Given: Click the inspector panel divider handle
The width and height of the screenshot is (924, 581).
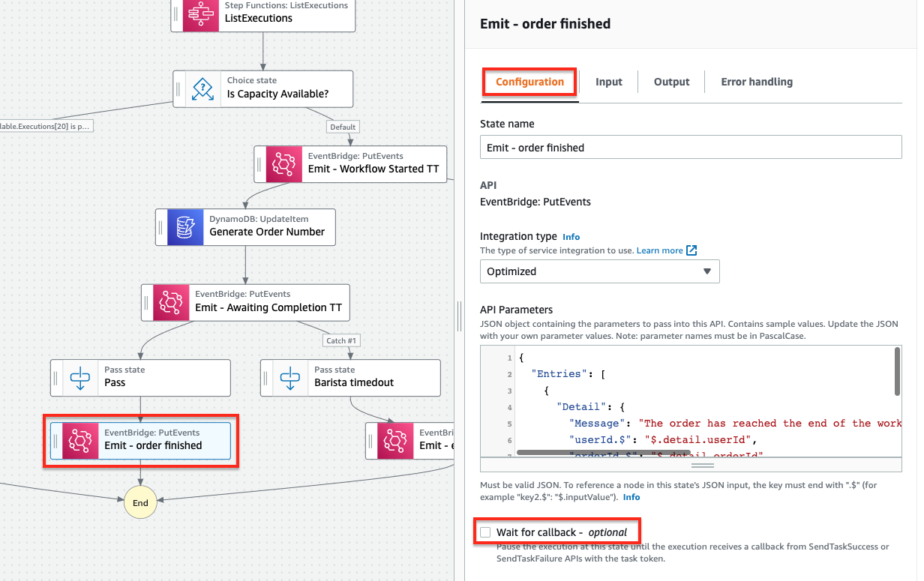Looking at the screenshot, I should tap(459, 316).
